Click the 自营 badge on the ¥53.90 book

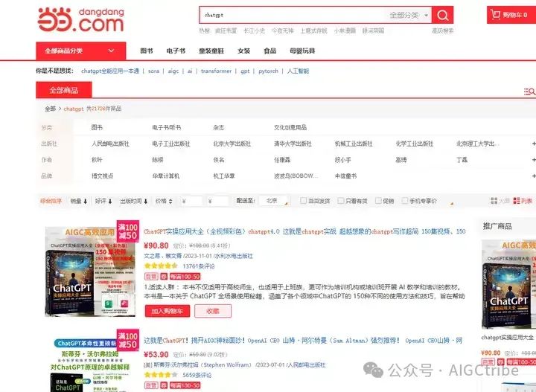point(151,385)
